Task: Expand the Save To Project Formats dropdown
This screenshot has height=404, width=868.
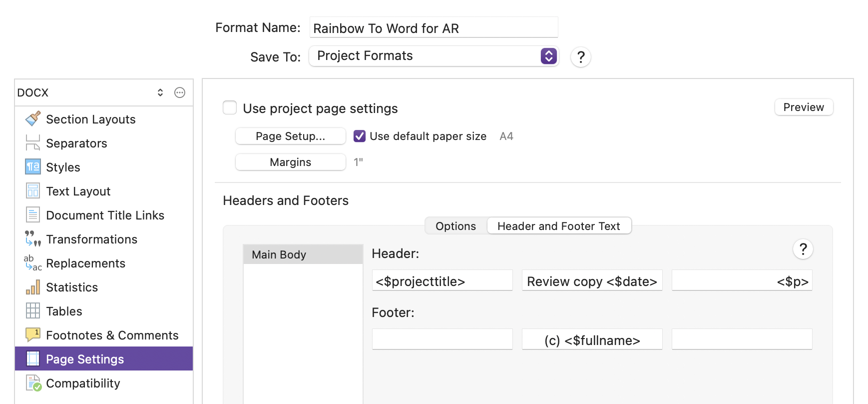Action: (434, 56)
